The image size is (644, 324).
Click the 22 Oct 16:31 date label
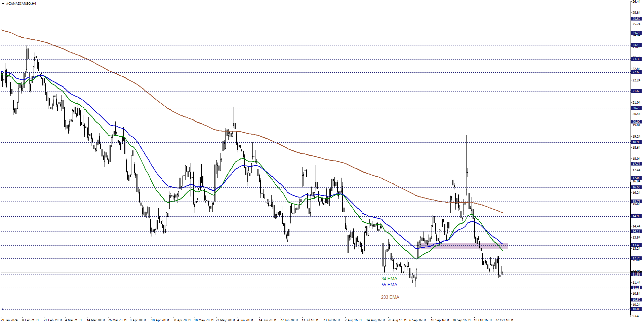coord(505,320)
